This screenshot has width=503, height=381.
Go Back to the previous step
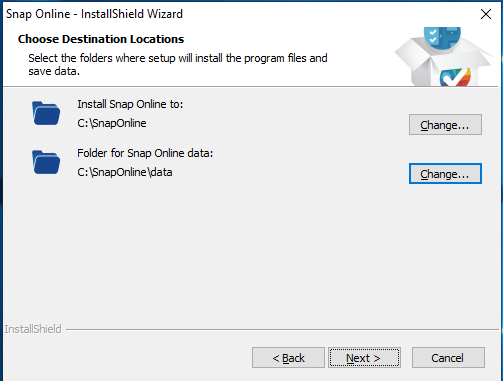tap(288, 358)
